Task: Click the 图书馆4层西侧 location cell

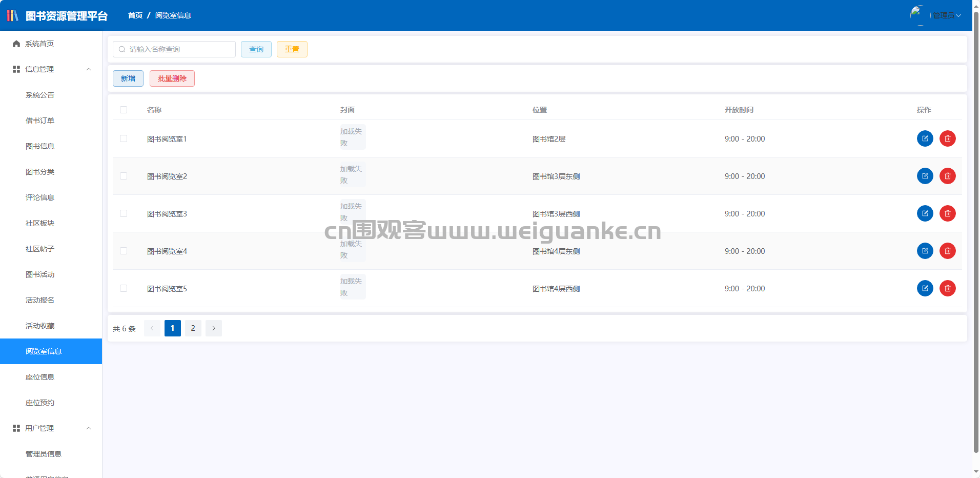Action: (556, 289)
